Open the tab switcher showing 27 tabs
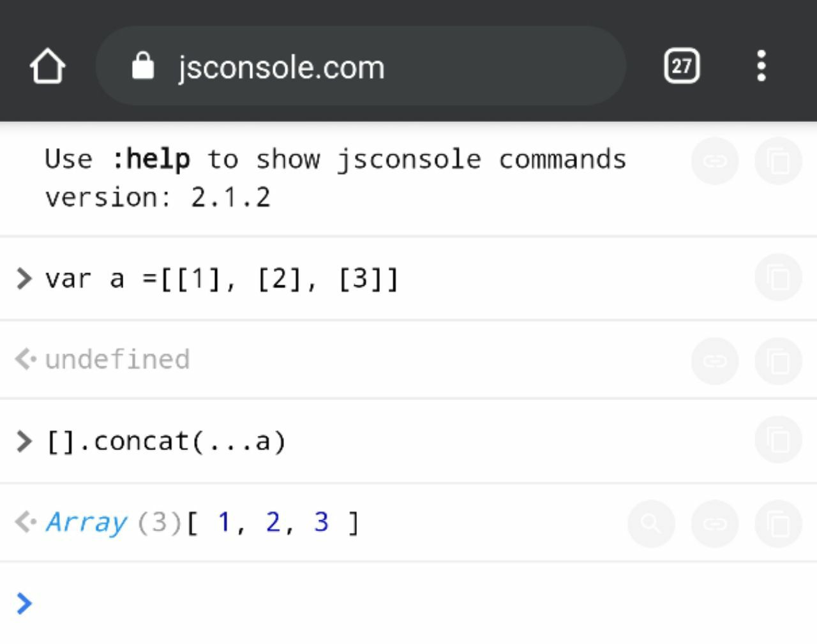 [x=682, y=66]
